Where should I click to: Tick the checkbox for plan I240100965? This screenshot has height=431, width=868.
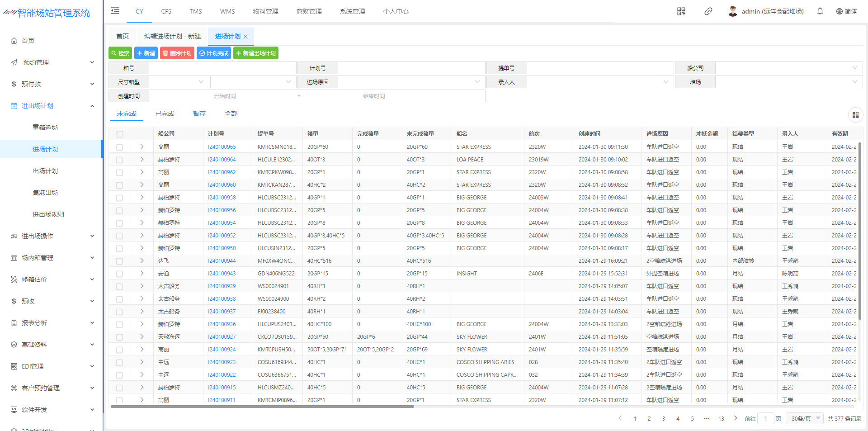[120, 147]
